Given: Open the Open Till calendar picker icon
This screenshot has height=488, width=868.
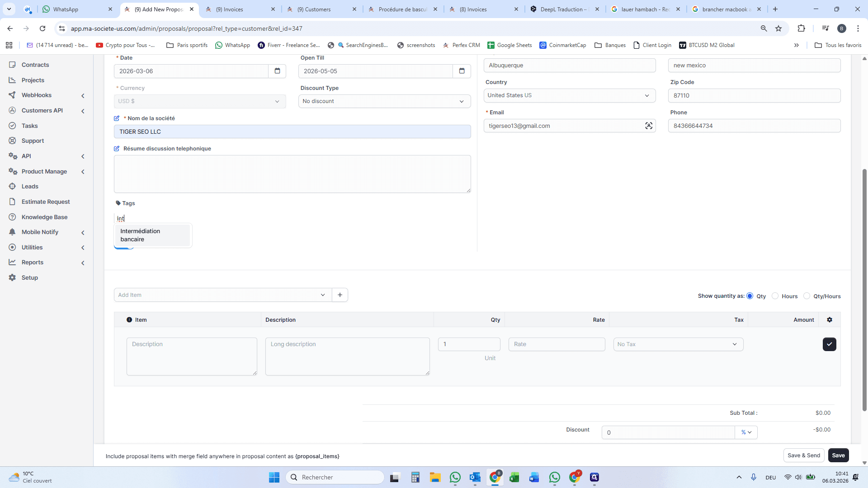Looking at the screenshot, I should 462,71.
